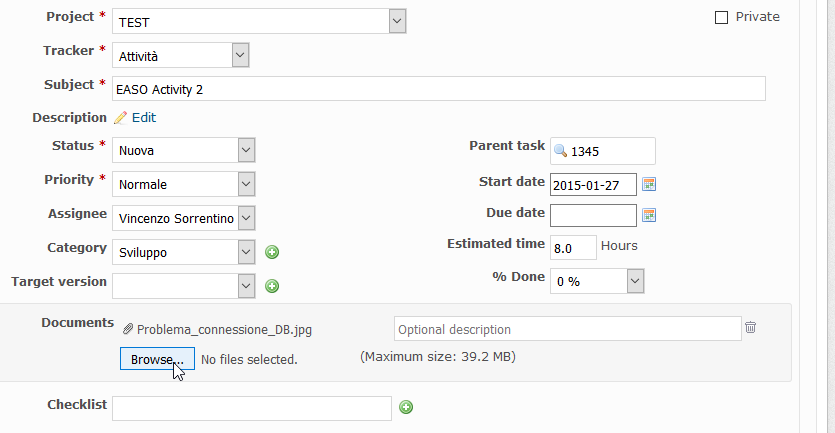Open the % Done dropdown

[x=597, y=281]
